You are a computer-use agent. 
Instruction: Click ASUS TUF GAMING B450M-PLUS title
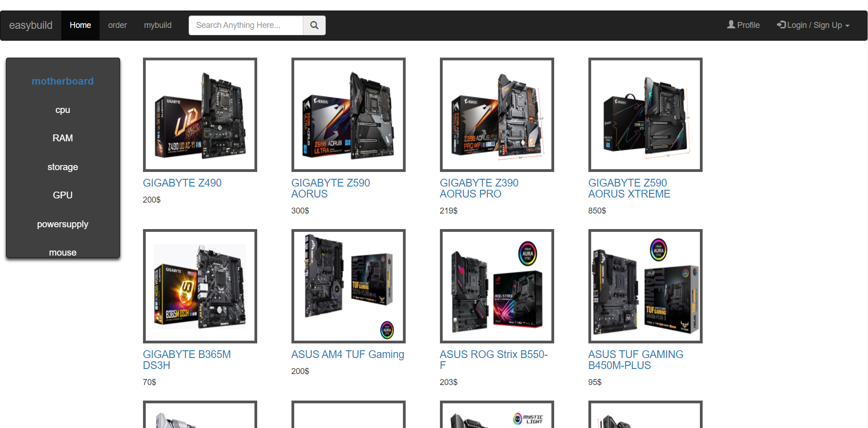click(636, 360)
